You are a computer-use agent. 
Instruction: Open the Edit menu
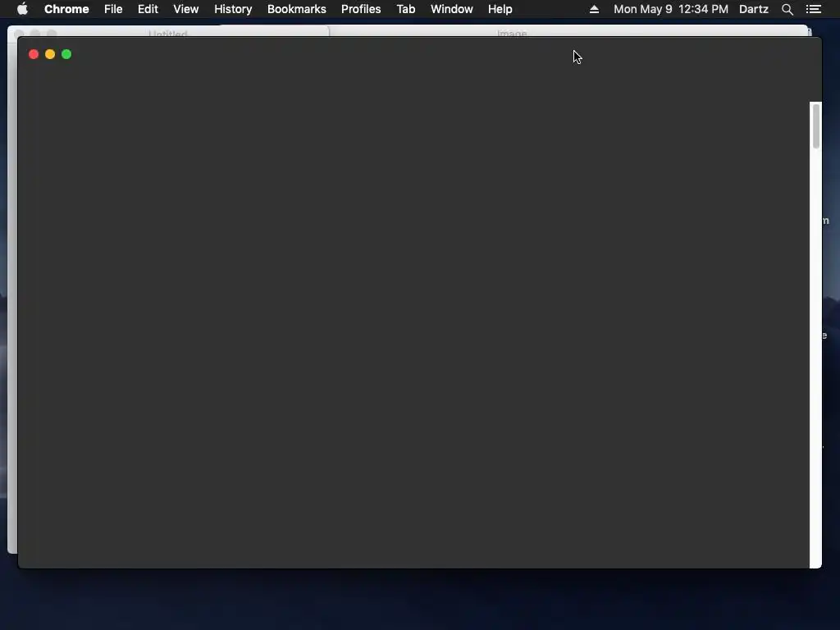click(x=148, y=9)
